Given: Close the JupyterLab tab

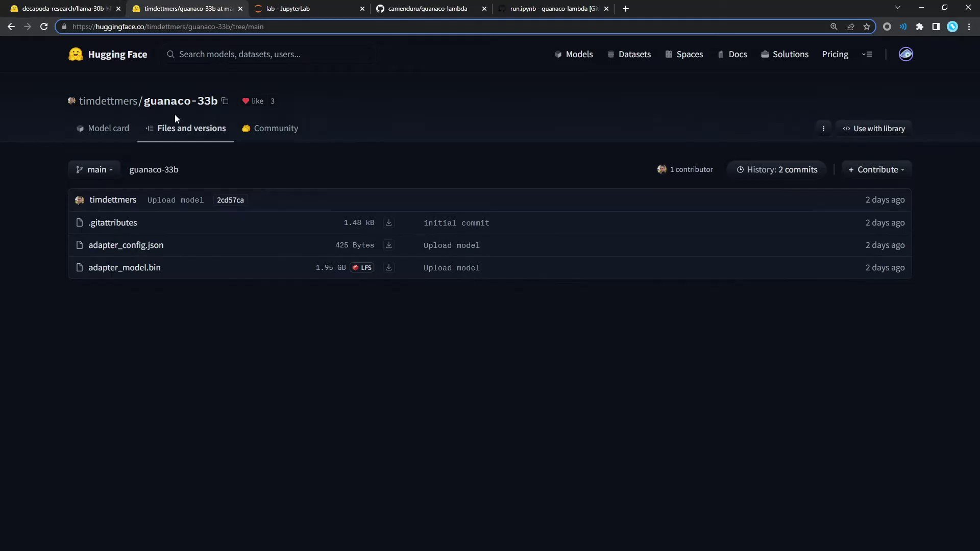Looking at the screenshot, I should pos(362,9).
